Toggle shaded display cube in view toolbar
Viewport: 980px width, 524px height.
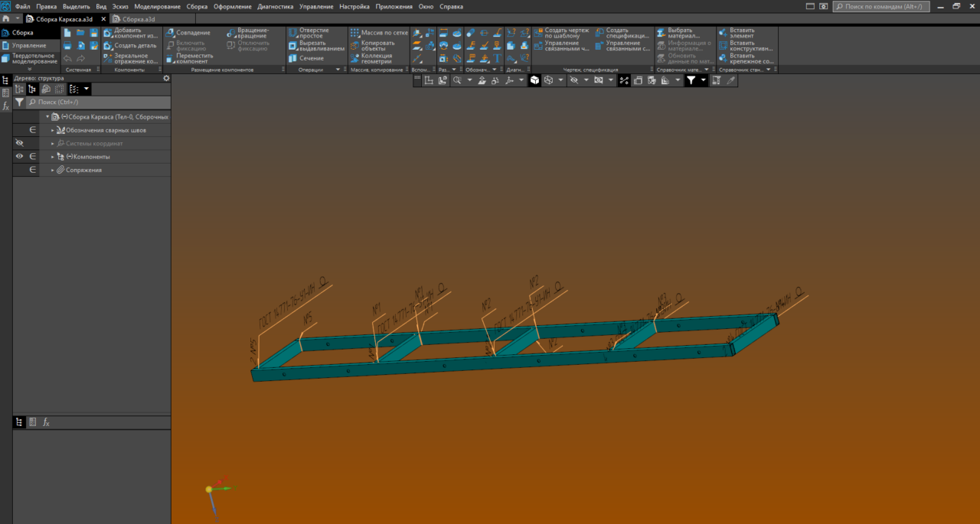[534, 80]
